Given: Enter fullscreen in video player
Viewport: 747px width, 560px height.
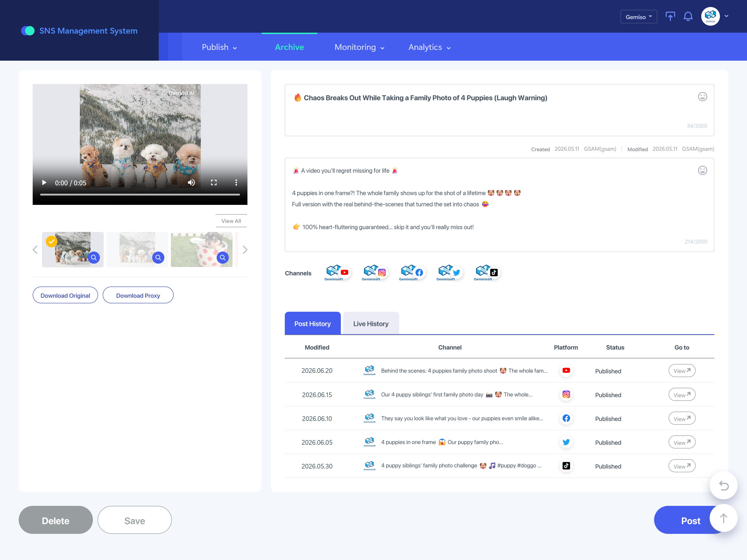Looking at the screenshot, I should tap(214, 183).
